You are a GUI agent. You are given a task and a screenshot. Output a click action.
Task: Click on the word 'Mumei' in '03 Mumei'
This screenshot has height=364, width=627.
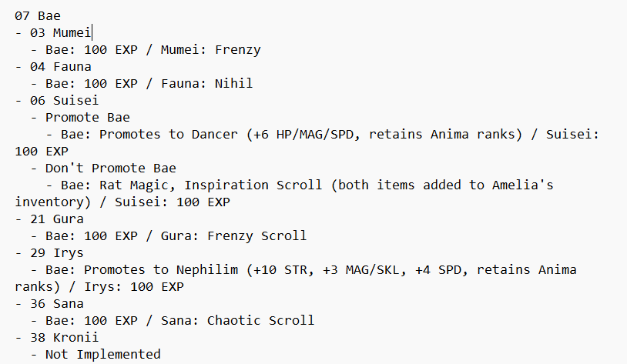[x=72, y=33]
